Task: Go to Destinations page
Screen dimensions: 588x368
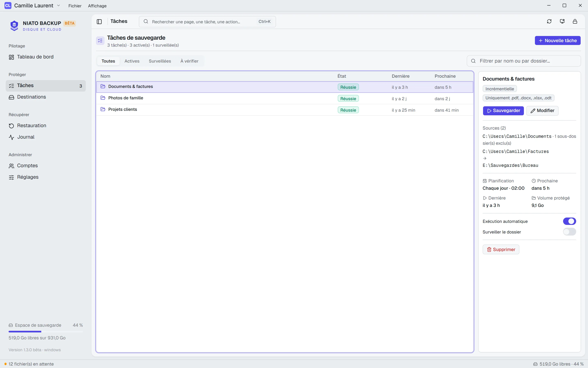Action: [46, 97]
